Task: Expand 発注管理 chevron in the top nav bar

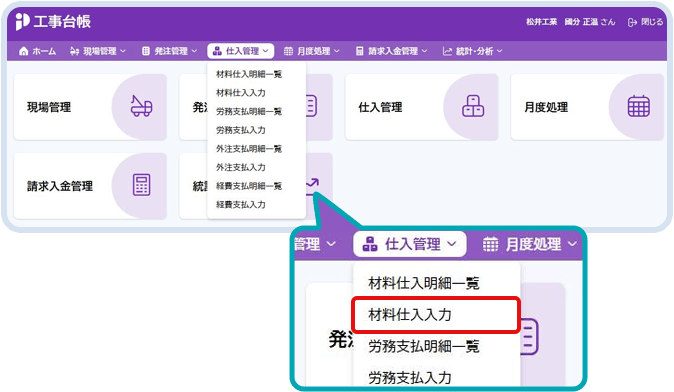Action: click(194, 51)
